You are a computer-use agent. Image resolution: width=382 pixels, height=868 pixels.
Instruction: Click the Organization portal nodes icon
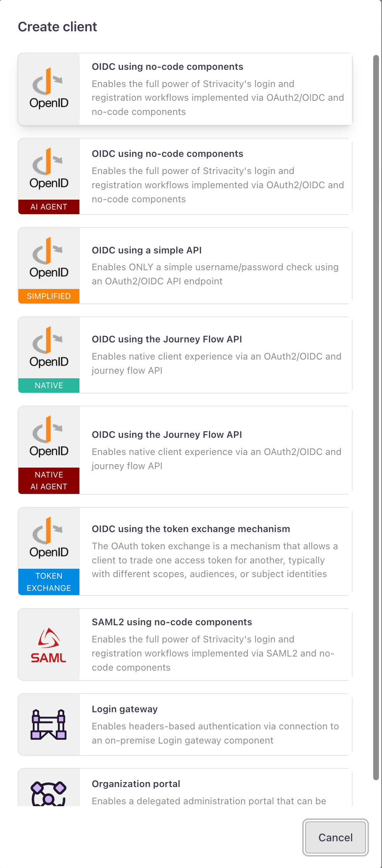coord(49,794)
